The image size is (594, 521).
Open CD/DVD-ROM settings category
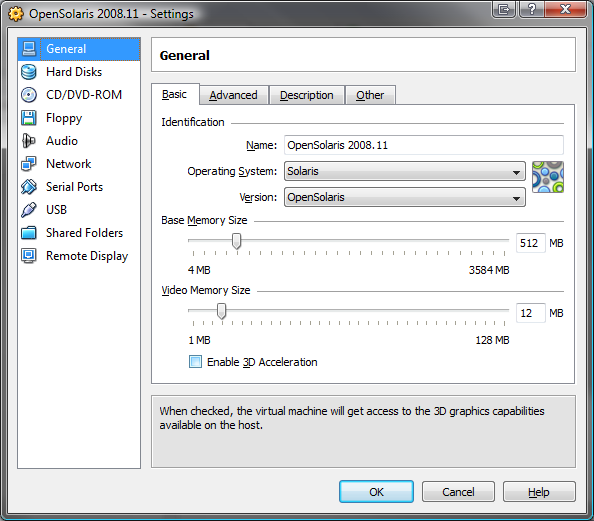click(x=79, y=95)
